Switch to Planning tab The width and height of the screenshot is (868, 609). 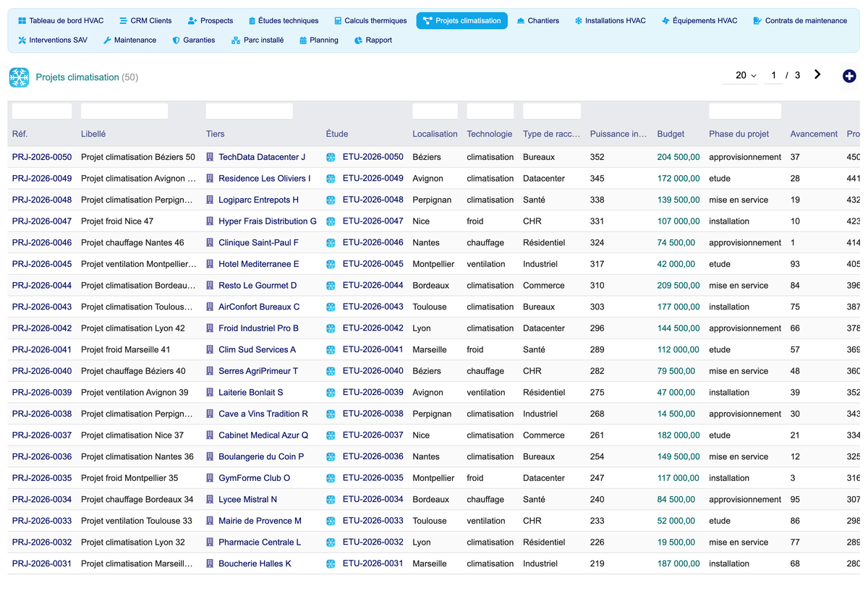coord(319,41)
